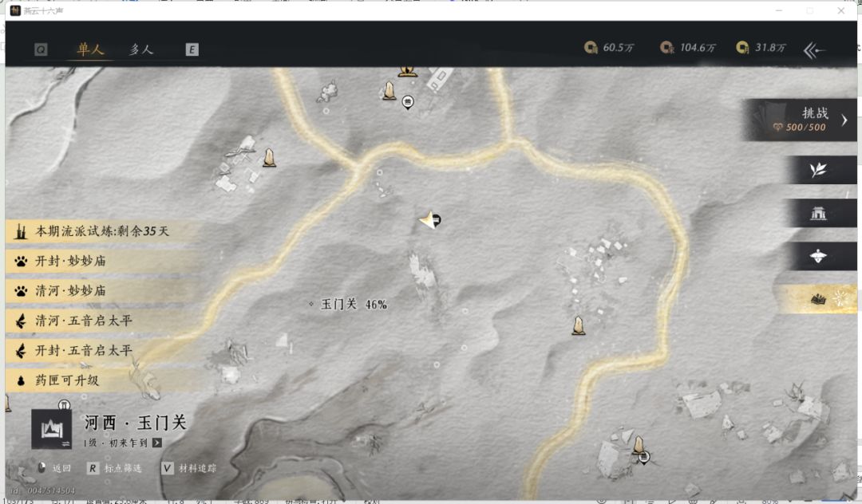Open the 挑战 challenge panel
This screenshot has height=504, width=862.
point(800,120)
